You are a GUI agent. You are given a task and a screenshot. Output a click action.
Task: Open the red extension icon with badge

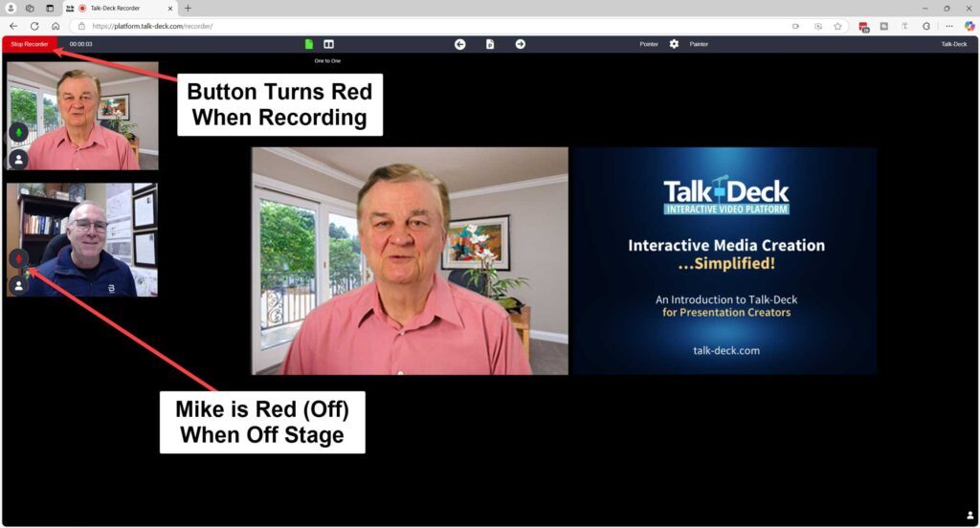coord(864,27)
